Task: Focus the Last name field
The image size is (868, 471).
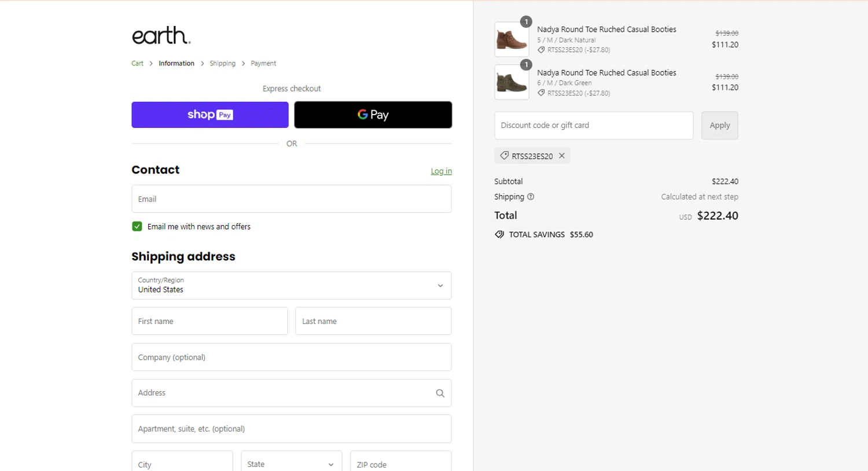Action: pos(373,321)
